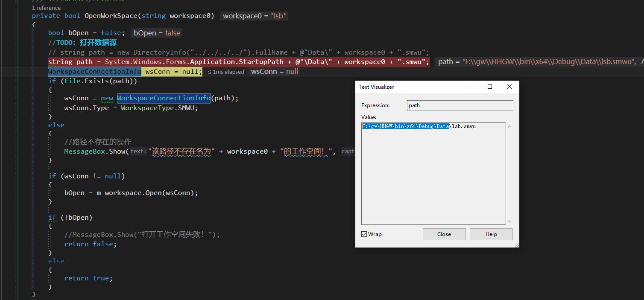Click 'Application.StartupPath' in the breakpoint line

click(236, 62)
